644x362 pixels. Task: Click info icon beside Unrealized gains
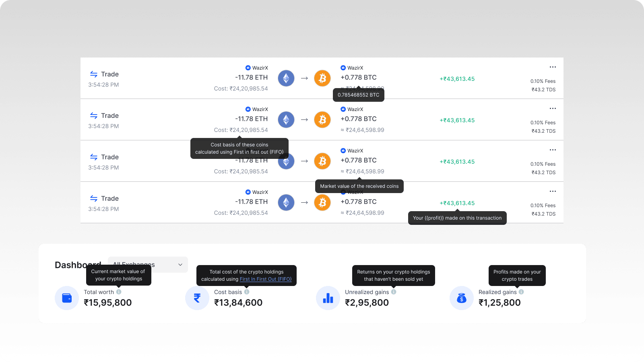(x=394, y=292)
